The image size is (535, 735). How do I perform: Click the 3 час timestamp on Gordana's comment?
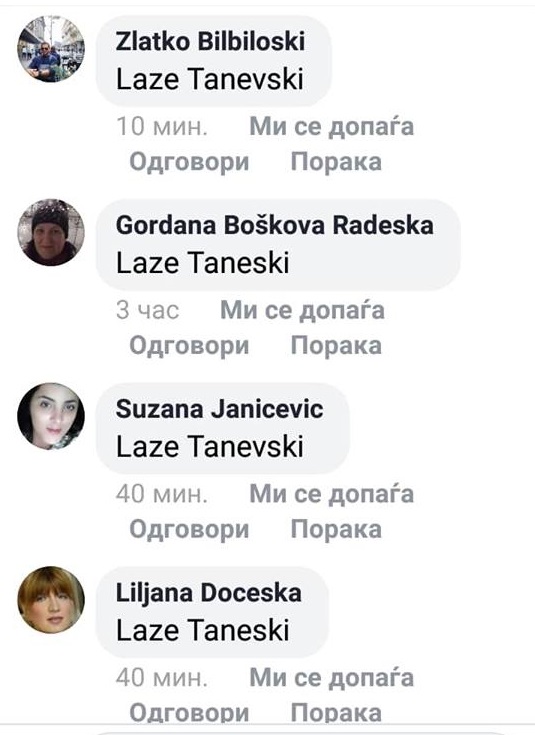click(x=147, y=310)
